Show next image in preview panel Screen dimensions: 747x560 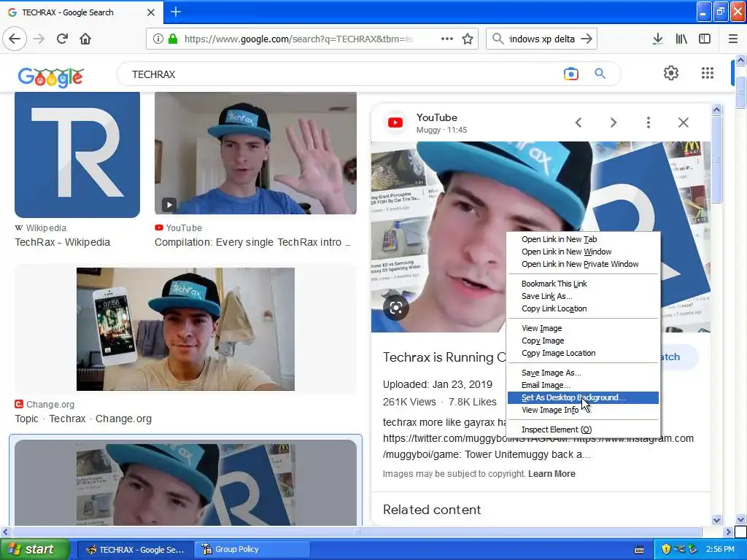[613, 122]
